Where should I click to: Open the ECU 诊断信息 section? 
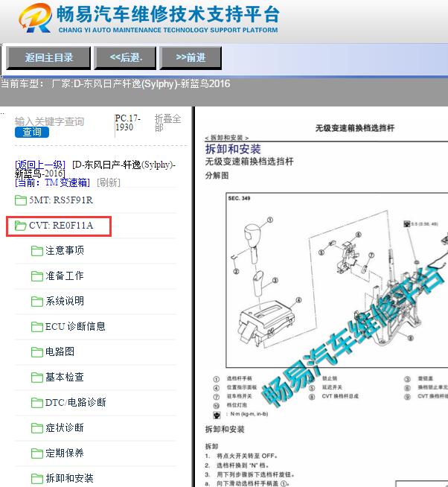(75, 326)
